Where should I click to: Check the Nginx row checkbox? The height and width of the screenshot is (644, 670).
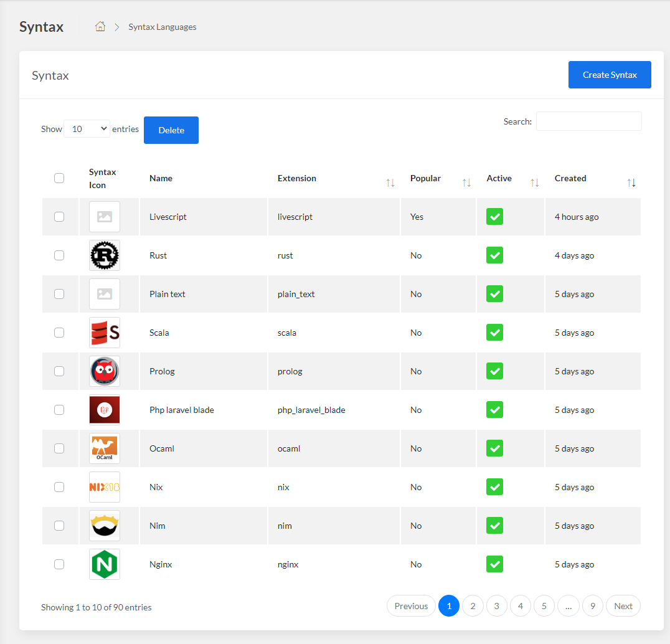[59, 564]
